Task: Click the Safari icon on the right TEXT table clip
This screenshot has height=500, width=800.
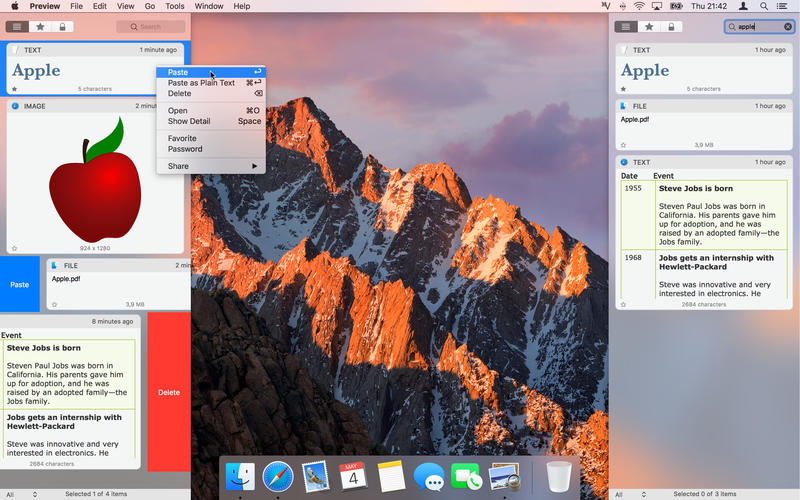Action: click(x=624, y=162)
